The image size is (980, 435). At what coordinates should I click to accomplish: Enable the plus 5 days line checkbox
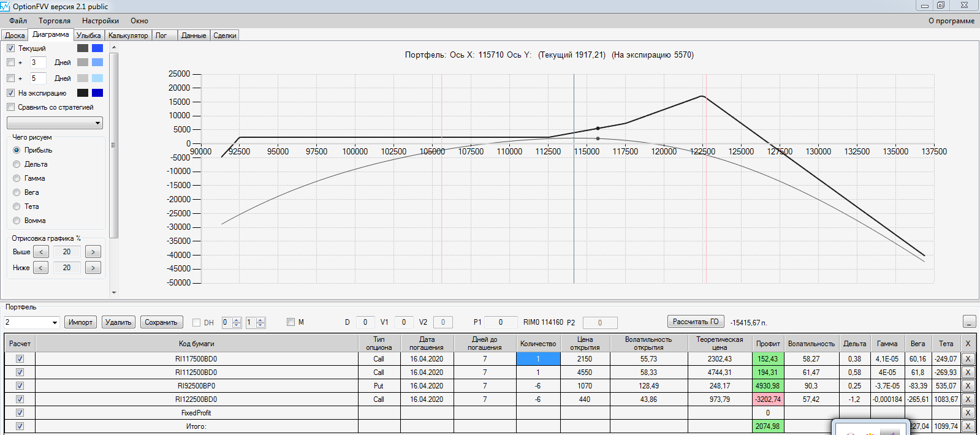(x=10, y=78)
